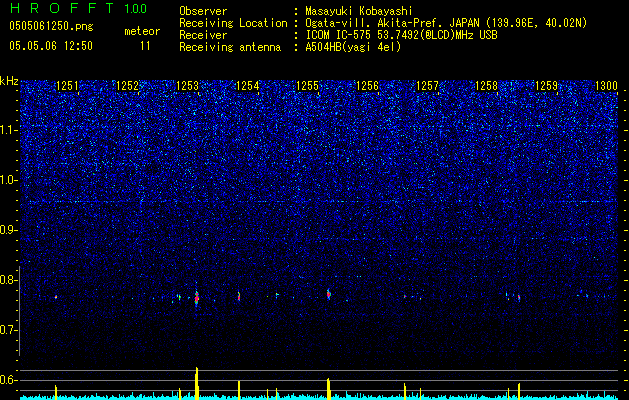This screenshot has width=629, height=400.
Task: Click the 1257 time marker
Action: tap(427, 86)
